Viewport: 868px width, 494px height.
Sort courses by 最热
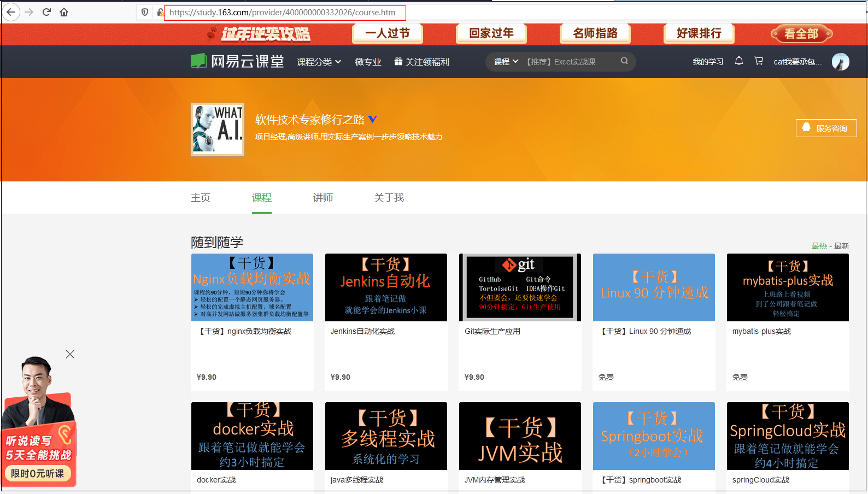click(x=819, y=246)
